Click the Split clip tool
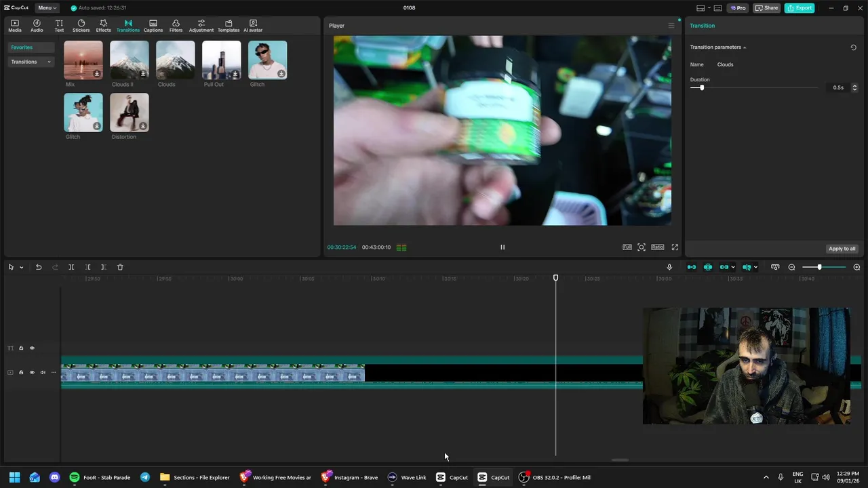This screenshot has width=868, height=488. click(x=71, y=267)
